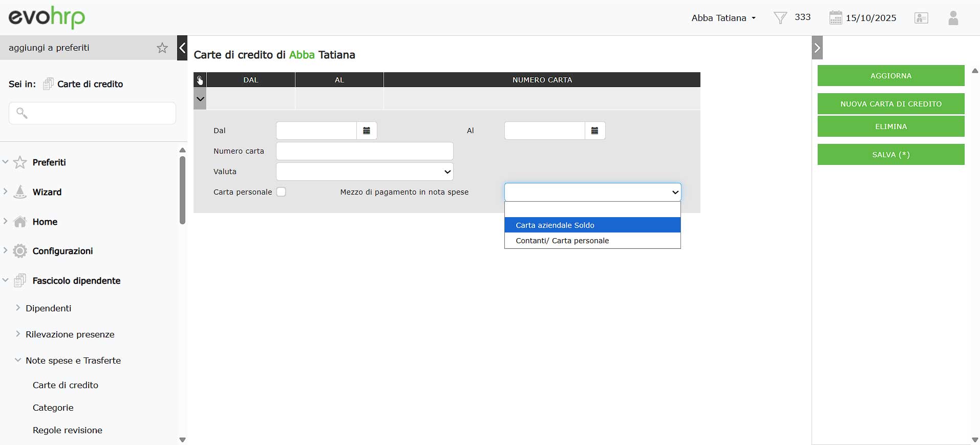Click the sidebar vertical scrollbar thumb
This screenshot has width=980, height=445.
point(182,189)
